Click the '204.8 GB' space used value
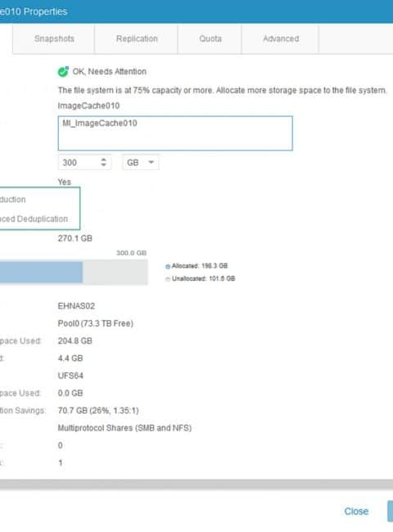The height and width of the screenshot is (532, 393). tap(75, 340)
